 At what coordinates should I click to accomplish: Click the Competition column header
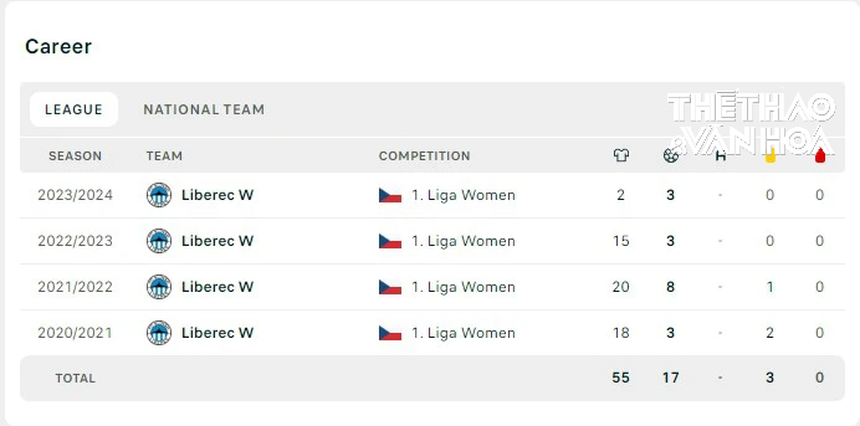(x=424, y=156)
